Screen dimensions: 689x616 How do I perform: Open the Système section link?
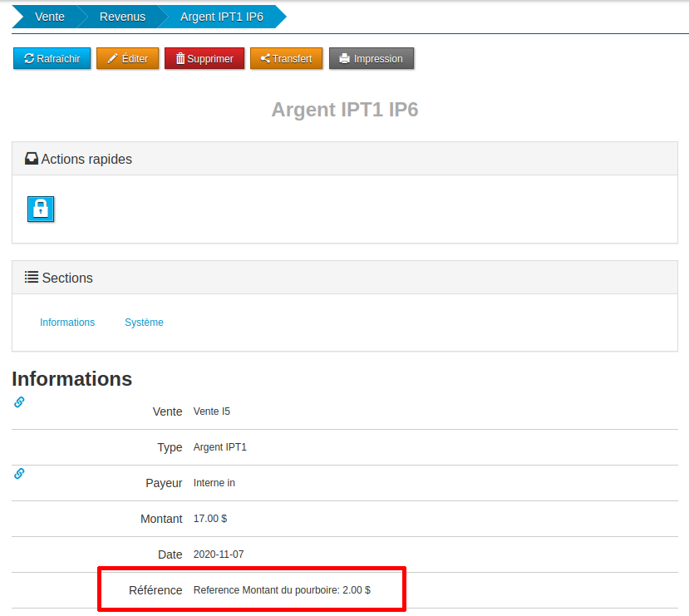tap(144, 323)
